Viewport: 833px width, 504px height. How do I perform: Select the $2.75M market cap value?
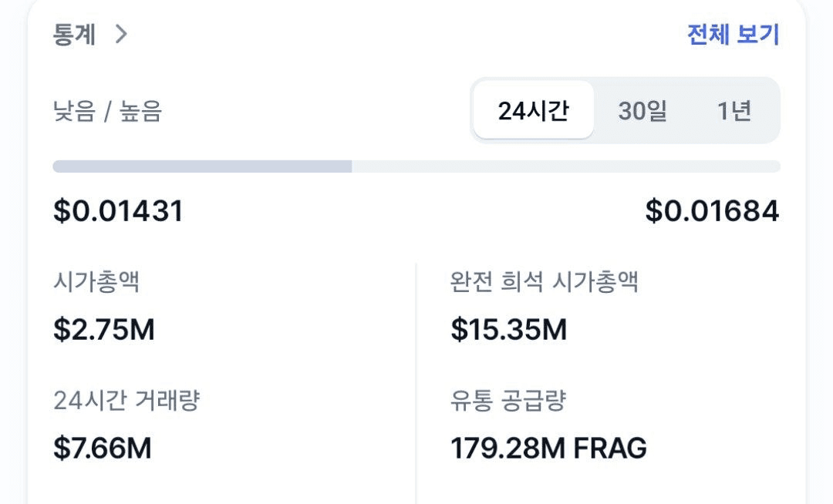coord(104,329)
